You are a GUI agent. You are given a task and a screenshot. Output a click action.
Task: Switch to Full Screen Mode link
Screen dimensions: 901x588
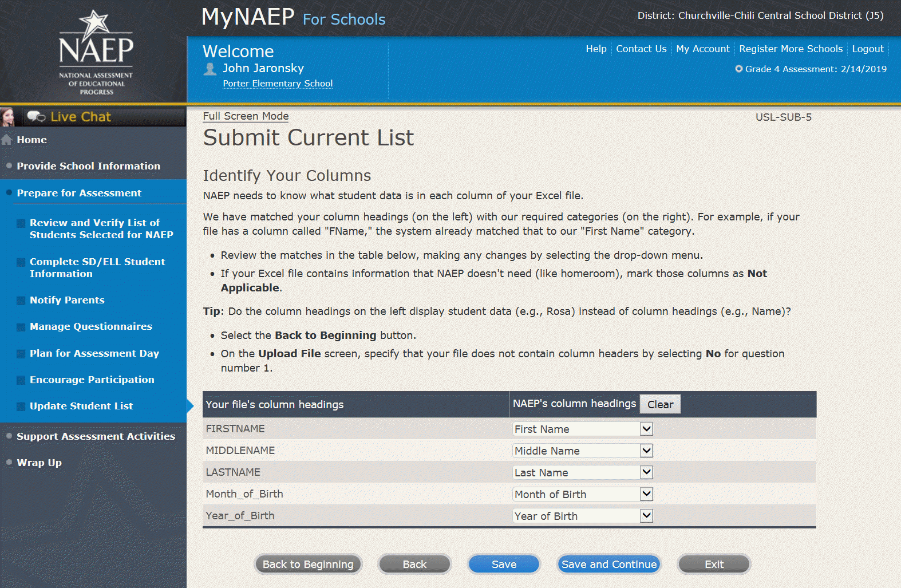tap(246, 116)
